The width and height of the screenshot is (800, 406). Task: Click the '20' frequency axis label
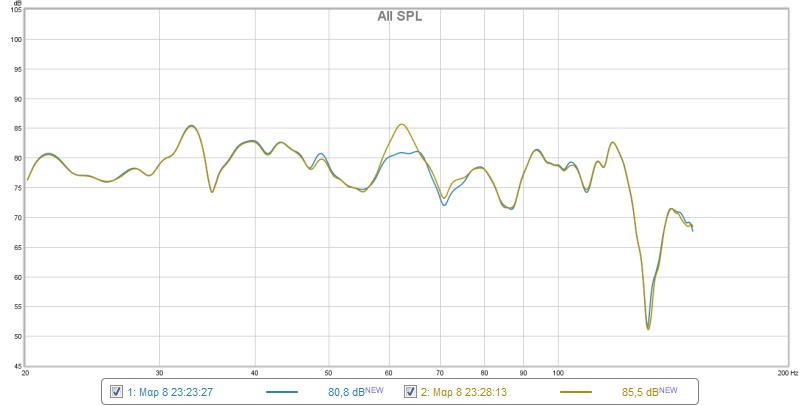(x=26, y=373)
